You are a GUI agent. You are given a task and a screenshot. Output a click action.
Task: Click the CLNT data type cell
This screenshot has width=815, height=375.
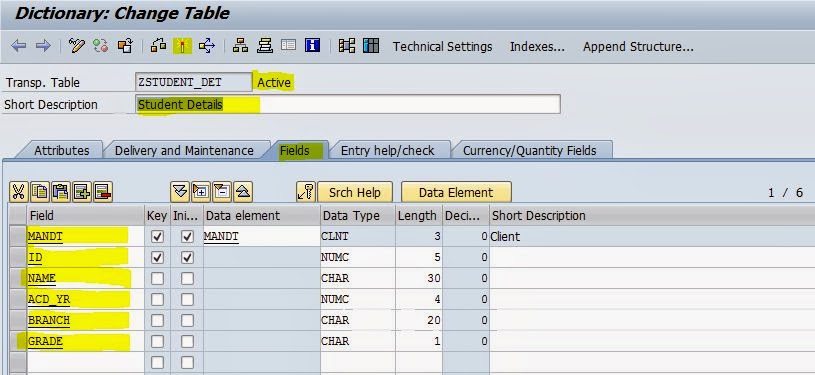coord(358,237)
